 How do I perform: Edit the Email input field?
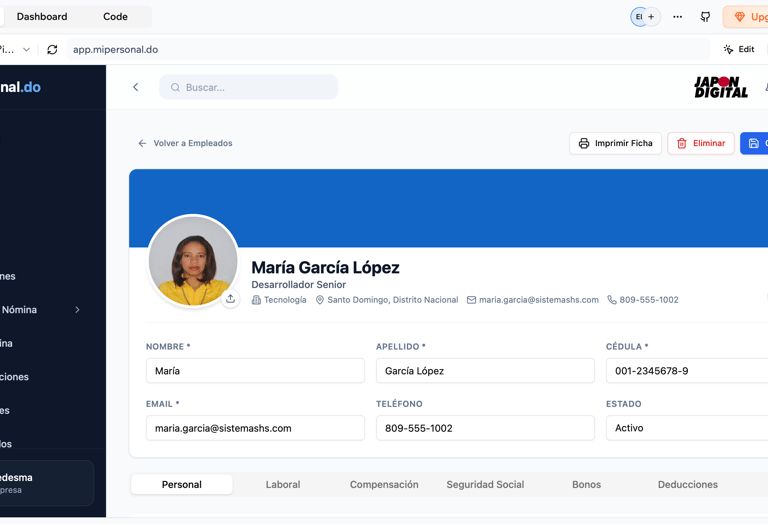point(255,428)
